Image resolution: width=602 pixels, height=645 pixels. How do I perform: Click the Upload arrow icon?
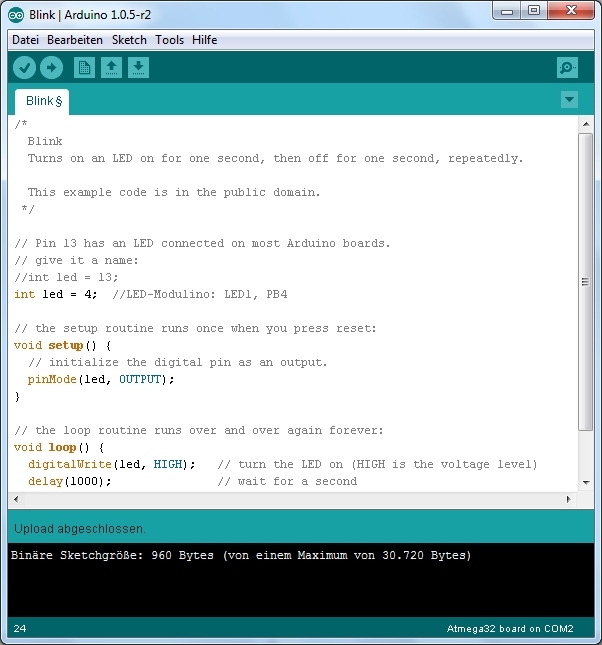pos(51,67)
